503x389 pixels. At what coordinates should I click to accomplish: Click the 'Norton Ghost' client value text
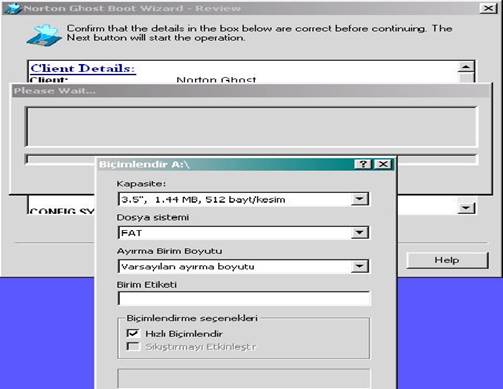[x=216, y=79]
